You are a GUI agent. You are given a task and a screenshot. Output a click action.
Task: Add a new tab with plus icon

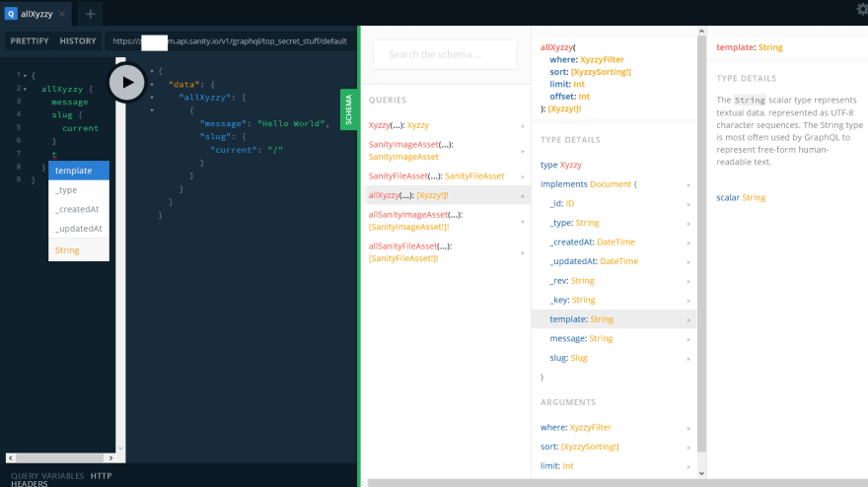[90, 14]
